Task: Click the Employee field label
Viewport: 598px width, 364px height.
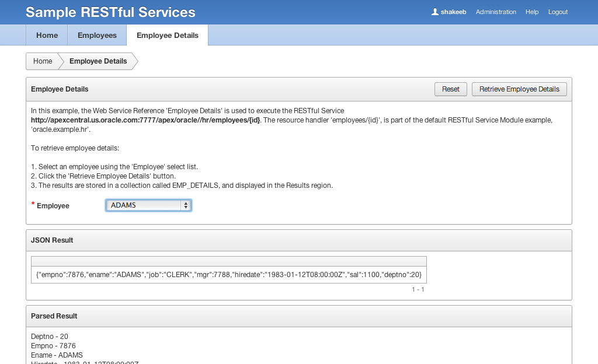Action: pyautogui.click(x=53, y=206)
